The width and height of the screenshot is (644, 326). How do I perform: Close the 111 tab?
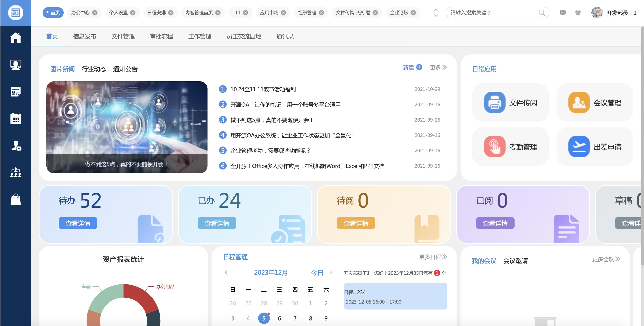pos(246,12)
